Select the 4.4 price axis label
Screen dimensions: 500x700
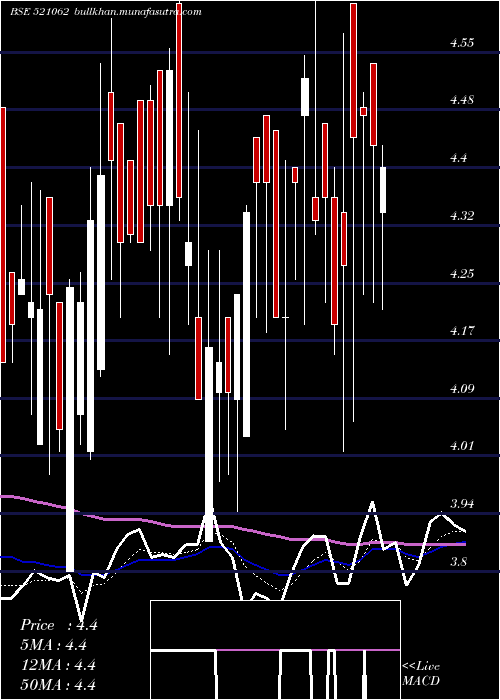point(458,158)
